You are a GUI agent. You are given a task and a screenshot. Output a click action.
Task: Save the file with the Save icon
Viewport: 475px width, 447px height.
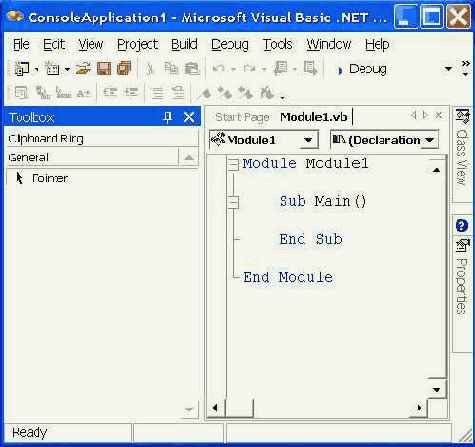[x=104, y=69]
